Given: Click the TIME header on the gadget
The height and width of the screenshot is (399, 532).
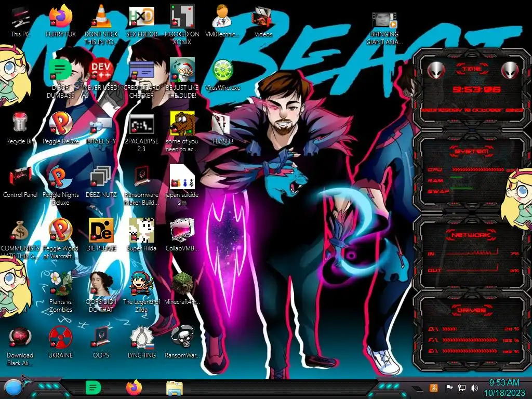Looking at the screenshot, I should (x=472, y=69).
